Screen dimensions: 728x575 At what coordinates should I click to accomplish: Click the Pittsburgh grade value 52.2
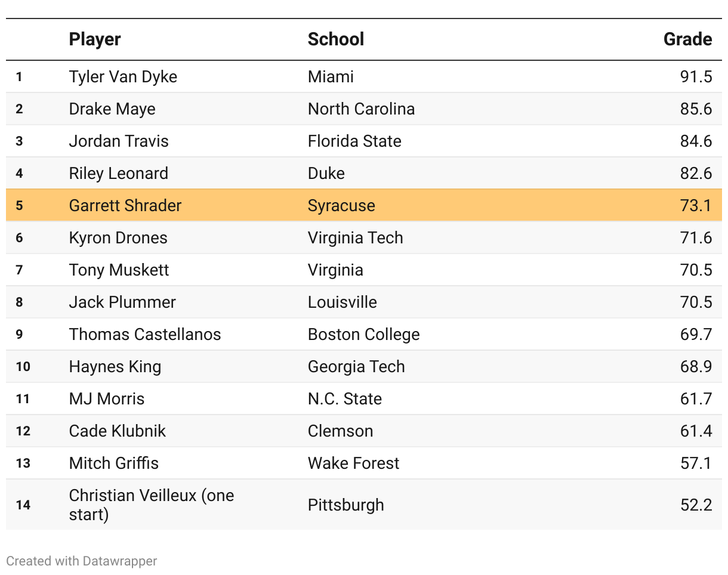(x=696, y=505)
